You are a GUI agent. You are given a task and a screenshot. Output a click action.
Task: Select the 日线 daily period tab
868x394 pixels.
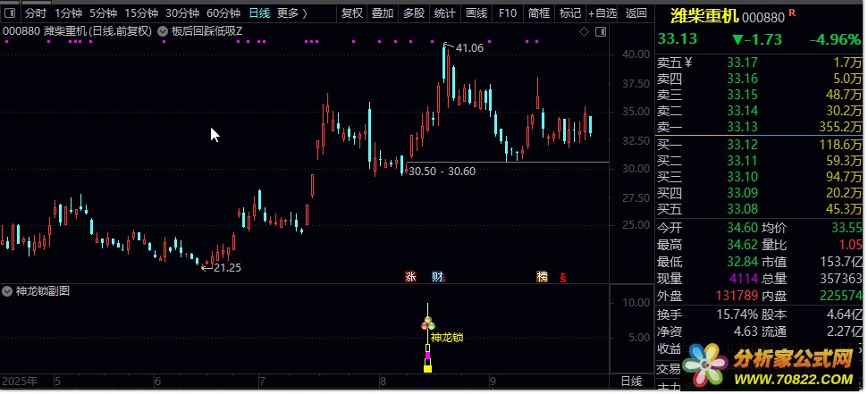(259, 13)
